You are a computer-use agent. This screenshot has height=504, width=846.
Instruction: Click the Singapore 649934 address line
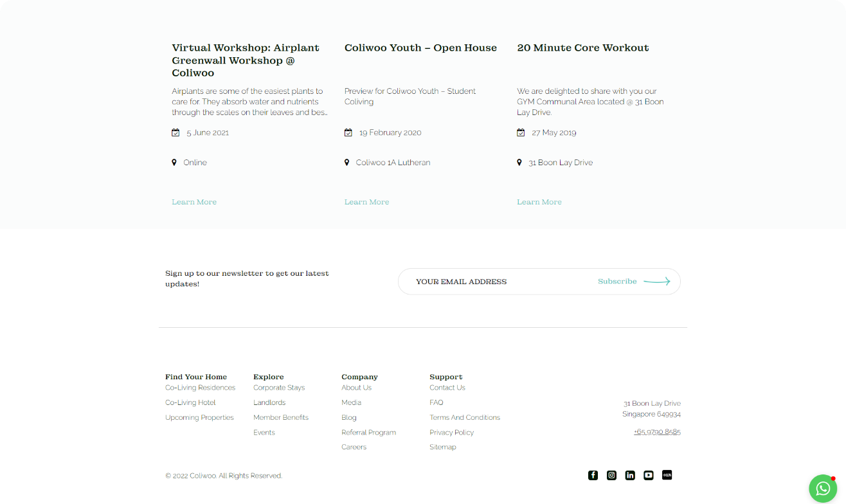click(651, 414)
